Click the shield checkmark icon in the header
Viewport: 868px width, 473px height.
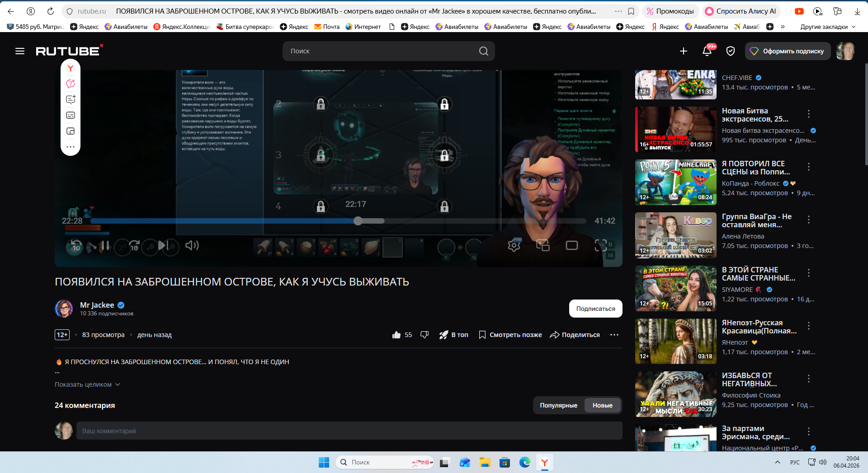pyautogui.click(x=731, y=51)
